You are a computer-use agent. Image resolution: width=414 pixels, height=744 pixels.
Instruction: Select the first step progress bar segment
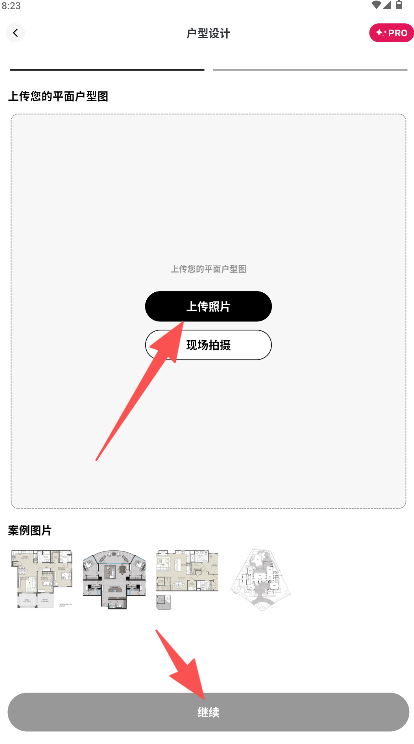click(107, 70)
